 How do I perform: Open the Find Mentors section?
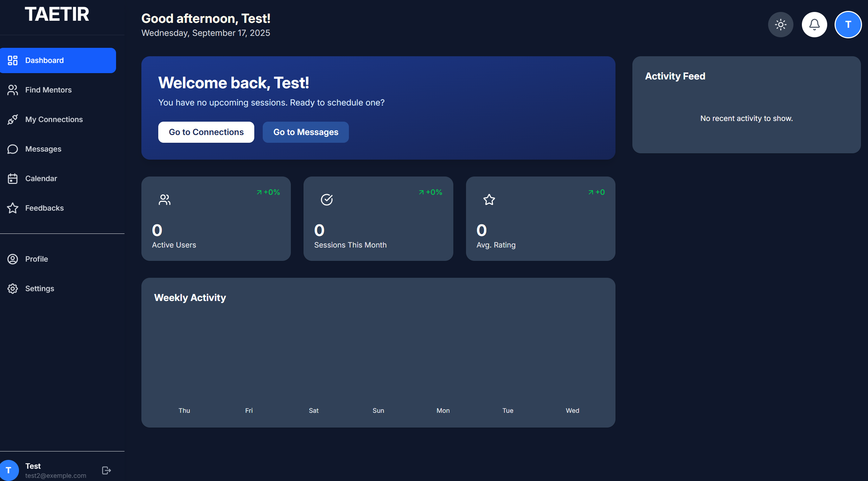click(x=48, y=90)
